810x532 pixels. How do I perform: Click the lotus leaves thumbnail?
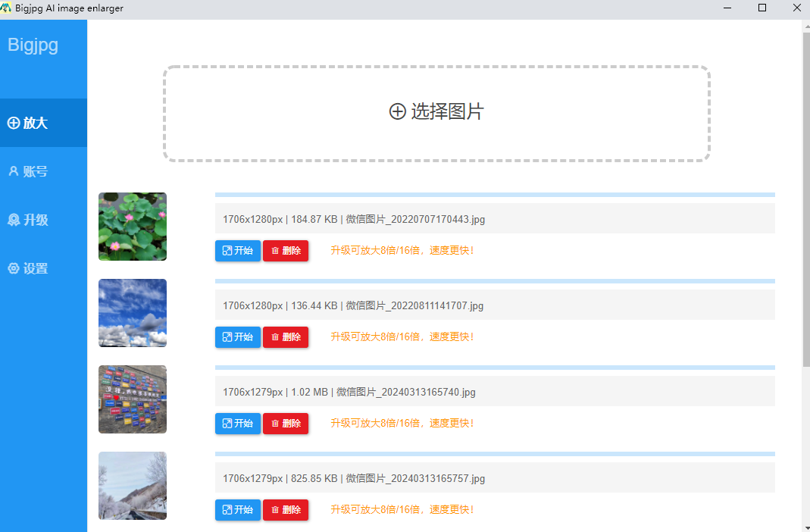click(133, 227)
